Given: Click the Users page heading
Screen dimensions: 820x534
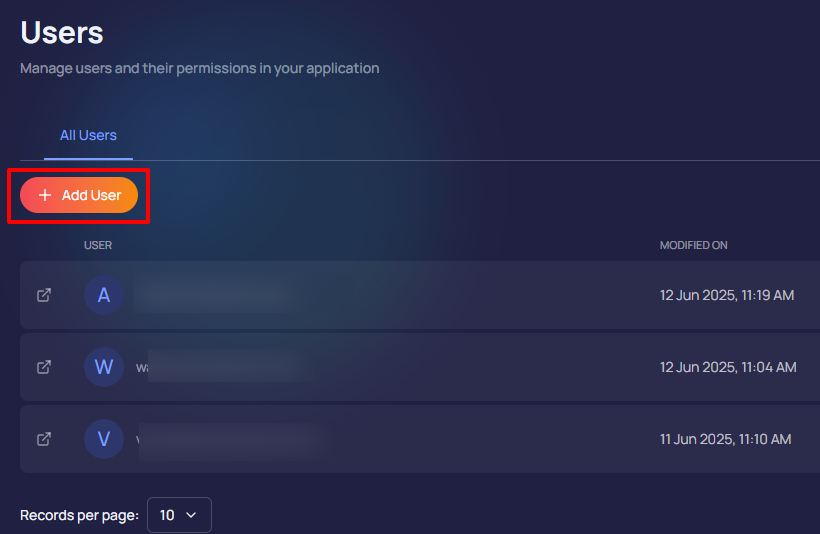Looking at the screenshot, I should [x=62, y=32].
